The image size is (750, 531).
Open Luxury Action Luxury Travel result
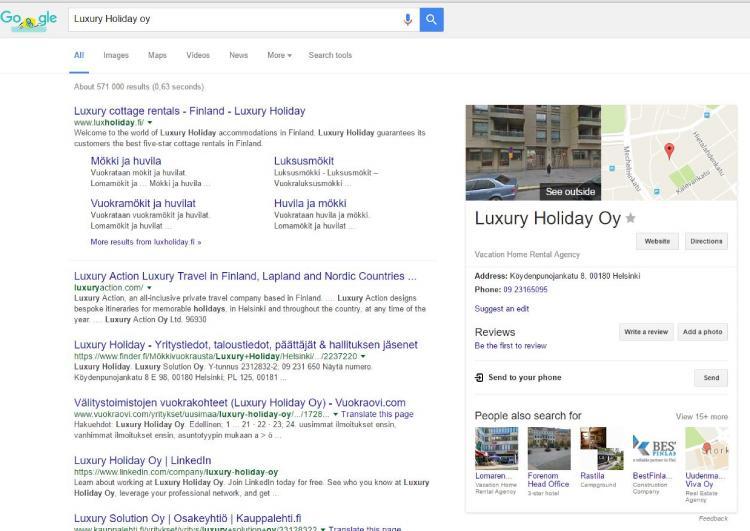coord(245,276)
